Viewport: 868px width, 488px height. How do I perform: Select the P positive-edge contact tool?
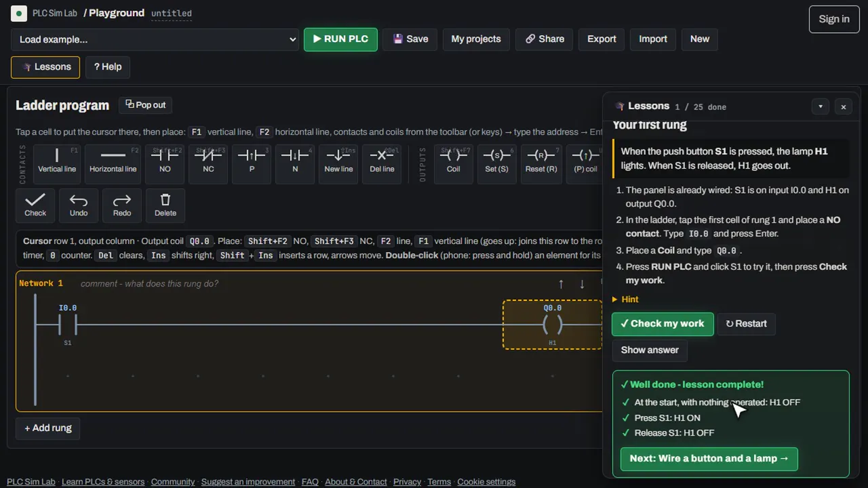click(x=252, y=164)
